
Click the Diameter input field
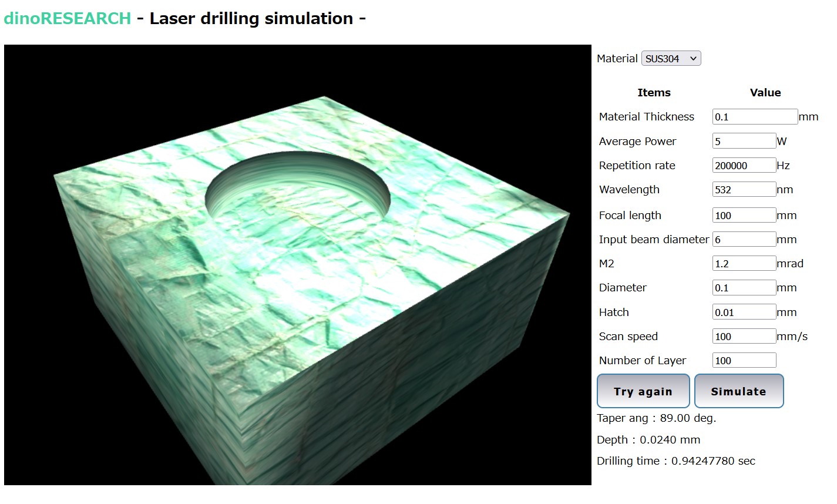click(744, 288)
